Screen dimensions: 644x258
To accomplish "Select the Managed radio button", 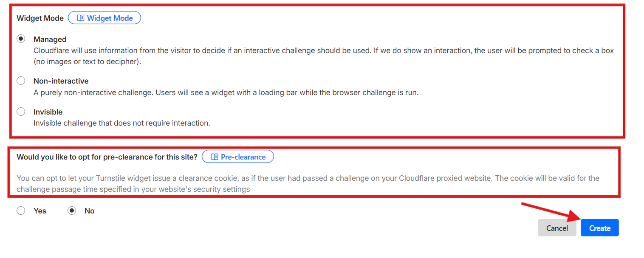I will pyautogui.click(x=21, y=39).
